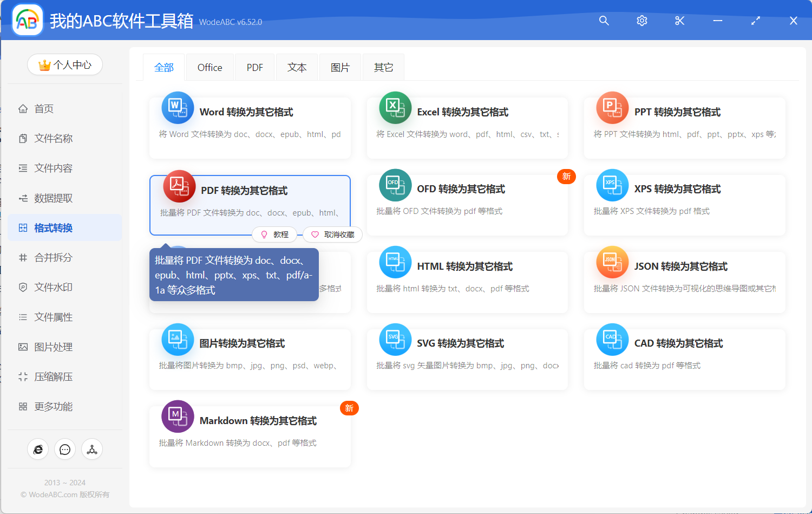Viewport: 812px width, 514px height.
Task: Open the PPT conversion tool icon
Action: click(612, 108)
